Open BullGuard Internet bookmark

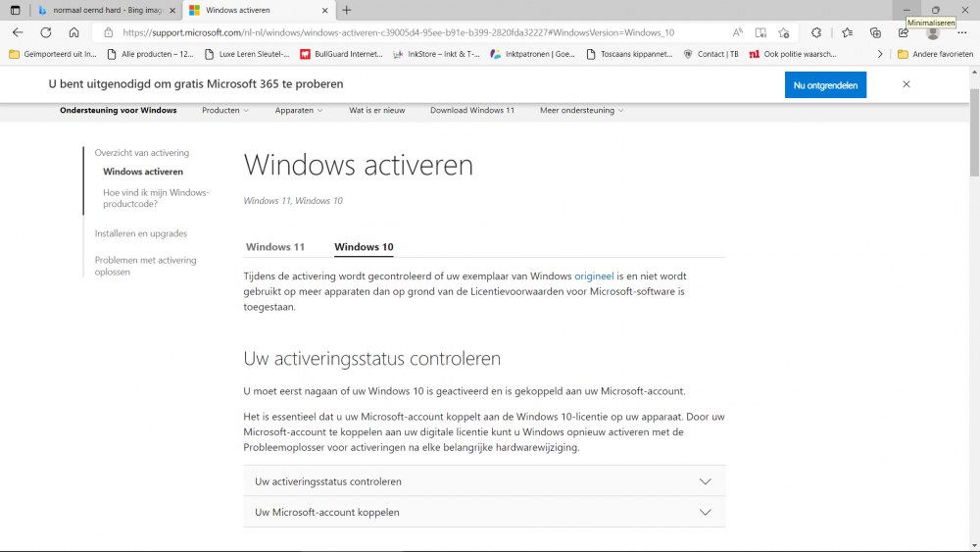(x=341, y=54)
